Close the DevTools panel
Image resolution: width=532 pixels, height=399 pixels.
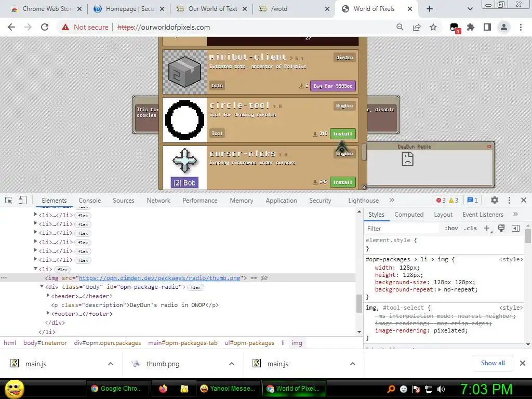(x=524, y=200)
